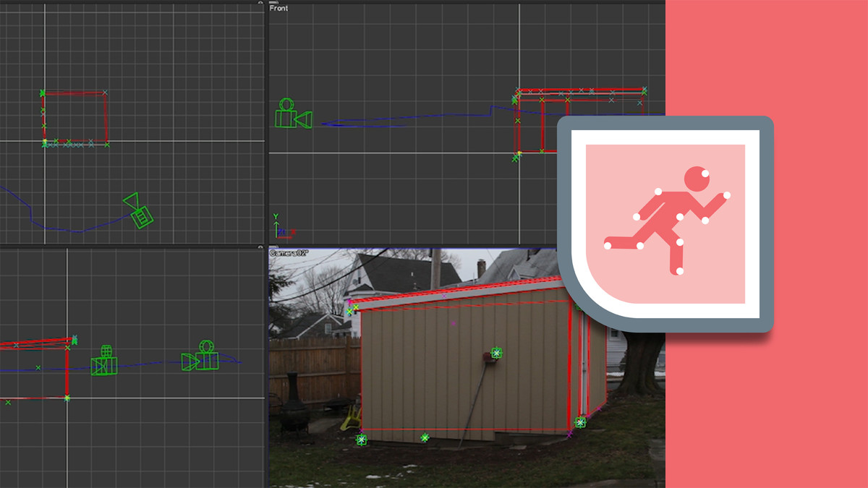868x488 pixels.
Task: Select tracker at shed's bottom-left corner
Action: [x=362, y=440]
